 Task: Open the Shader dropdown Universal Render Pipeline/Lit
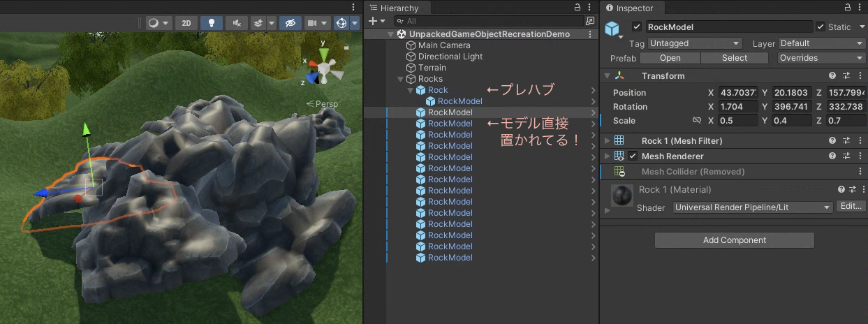[753, 207]
